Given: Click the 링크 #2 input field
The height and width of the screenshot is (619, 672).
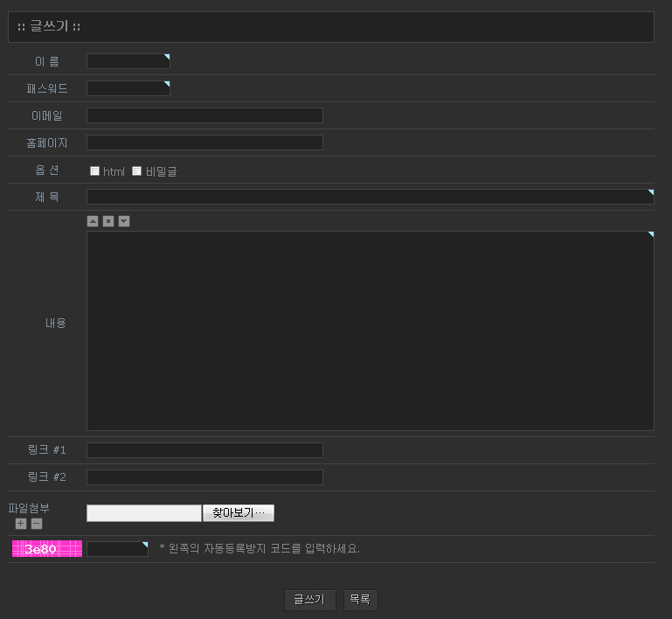Looking at the screenshot, I should pos(204,477).
